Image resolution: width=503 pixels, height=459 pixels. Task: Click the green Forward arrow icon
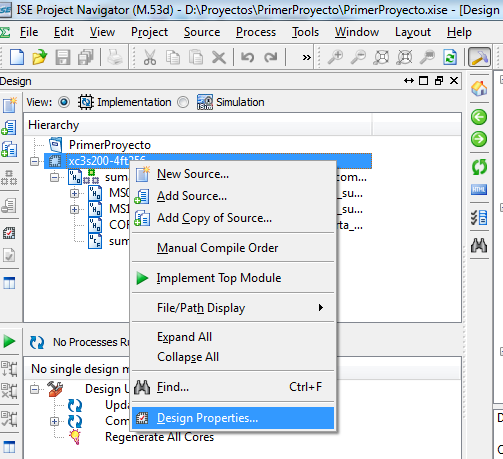(x=479, y=139)
